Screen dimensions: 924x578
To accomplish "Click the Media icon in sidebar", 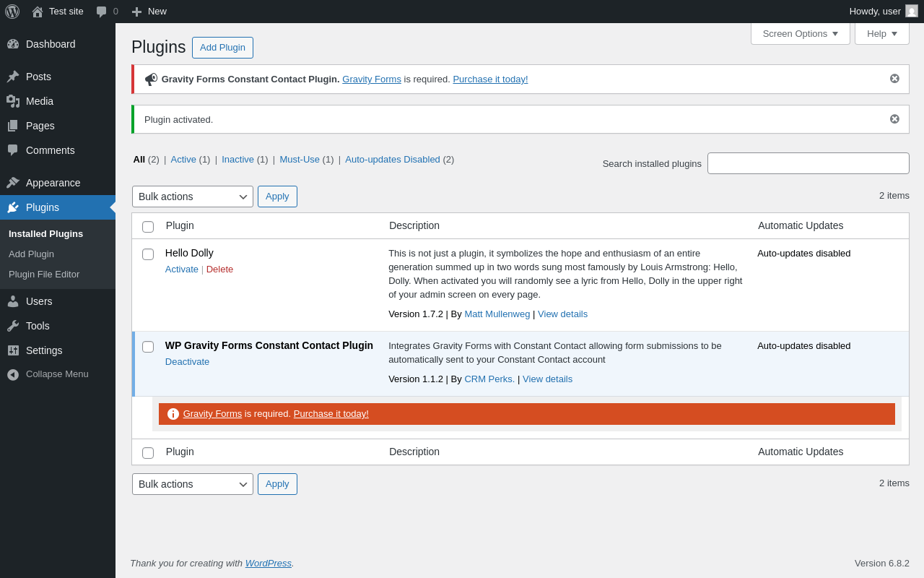I will (x=13, y=101).
